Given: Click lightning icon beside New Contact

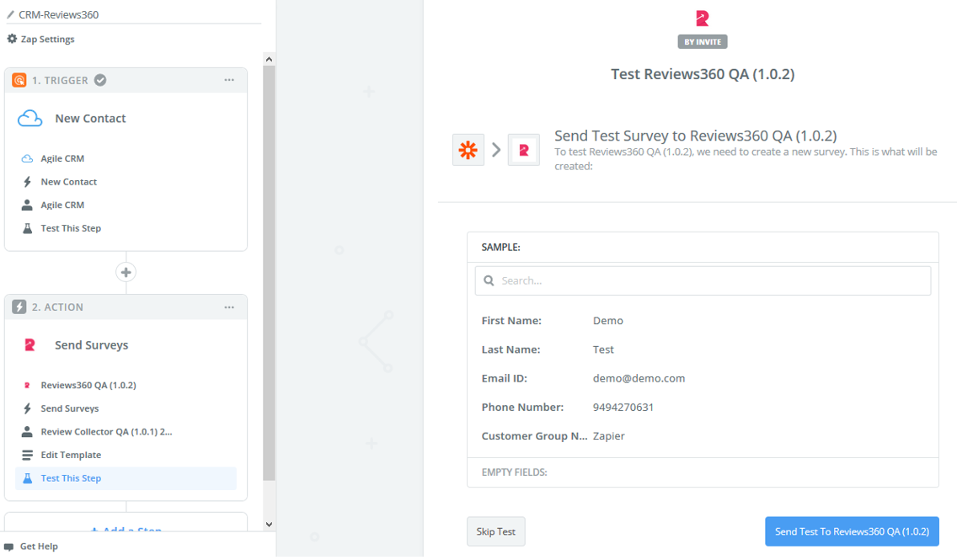Looking at the screenshot, I should tap(27, 182).
